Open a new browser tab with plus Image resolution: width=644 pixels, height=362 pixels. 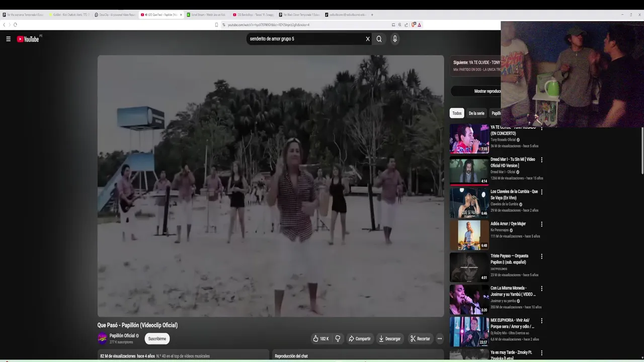coord(372,15)
